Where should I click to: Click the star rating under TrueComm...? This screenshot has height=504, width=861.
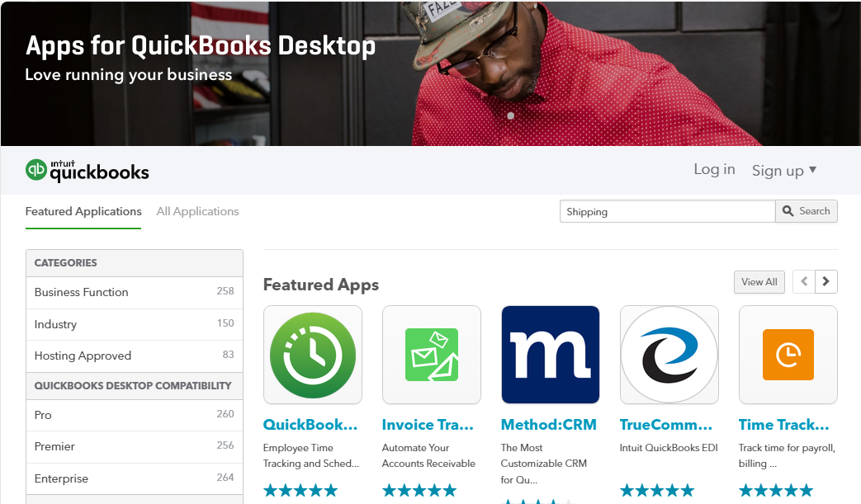(x=657, y=490)
